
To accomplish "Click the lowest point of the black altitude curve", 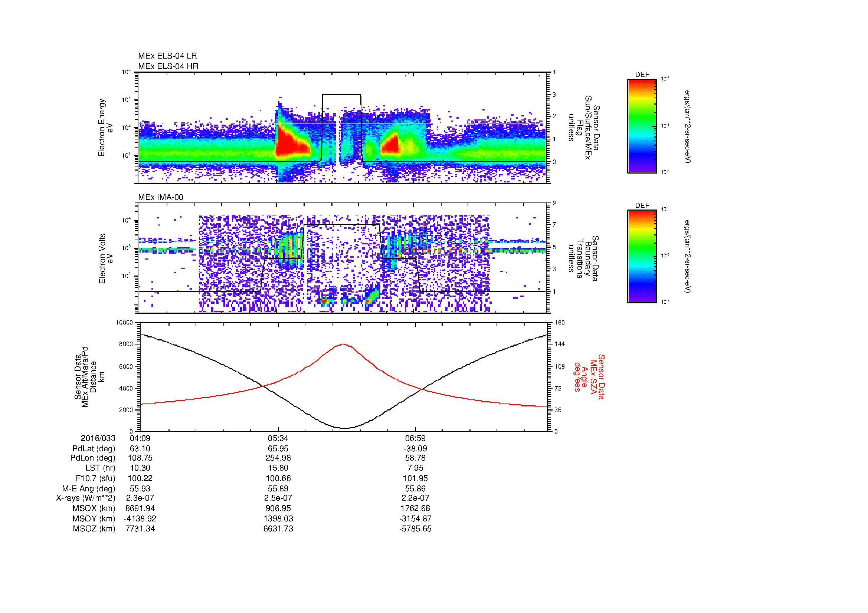I will tap(345, 428).
